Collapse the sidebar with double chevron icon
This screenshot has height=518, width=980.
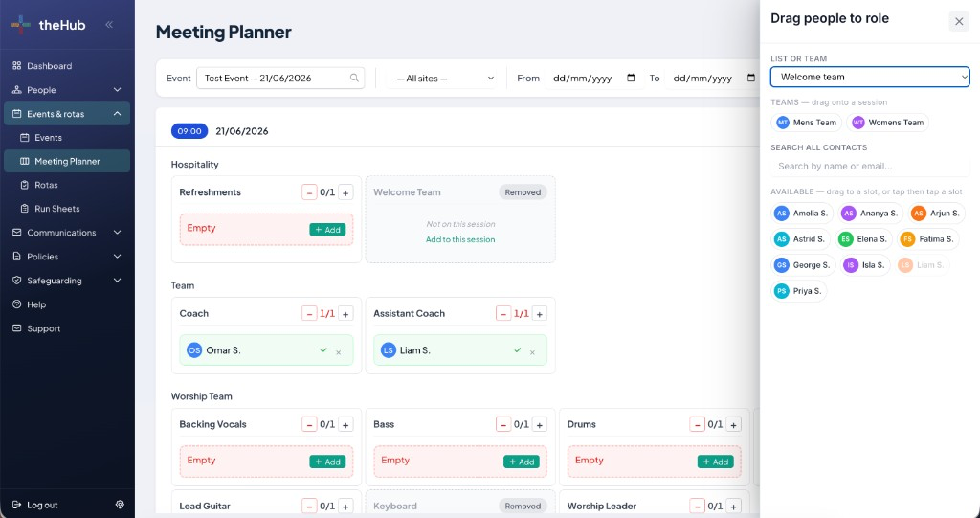pos(109,24)
